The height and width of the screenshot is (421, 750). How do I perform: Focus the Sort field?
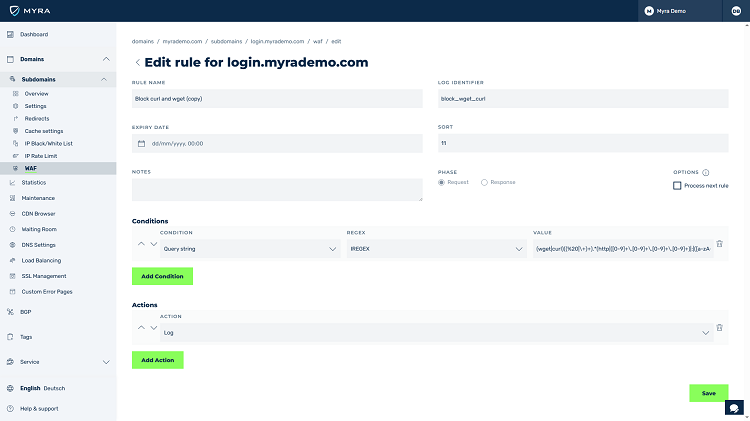583,143
